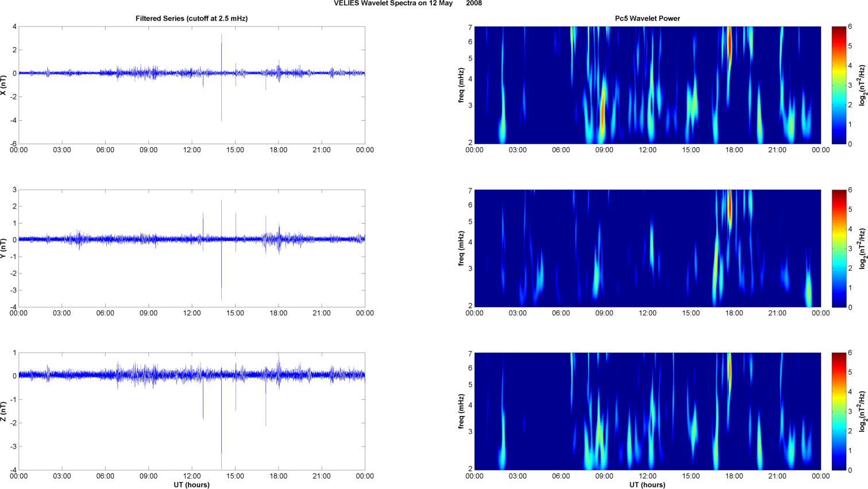
Task: Click the colorbar beside the bottom spectrogram
Action: [x=839, y=411]
